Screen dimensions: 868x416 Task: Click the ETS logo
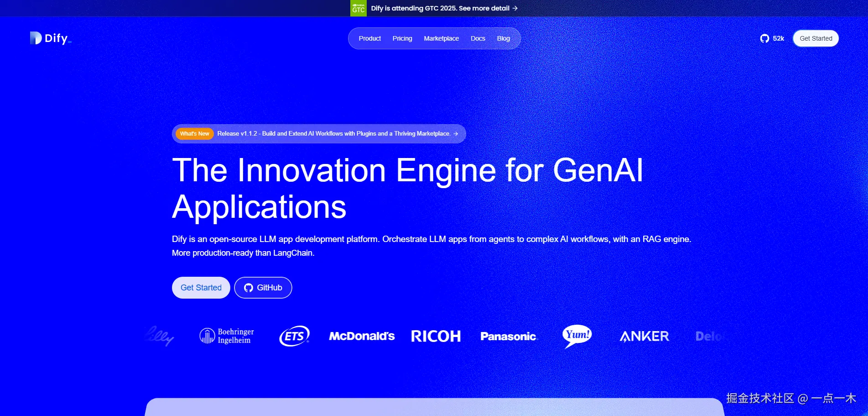294,336
